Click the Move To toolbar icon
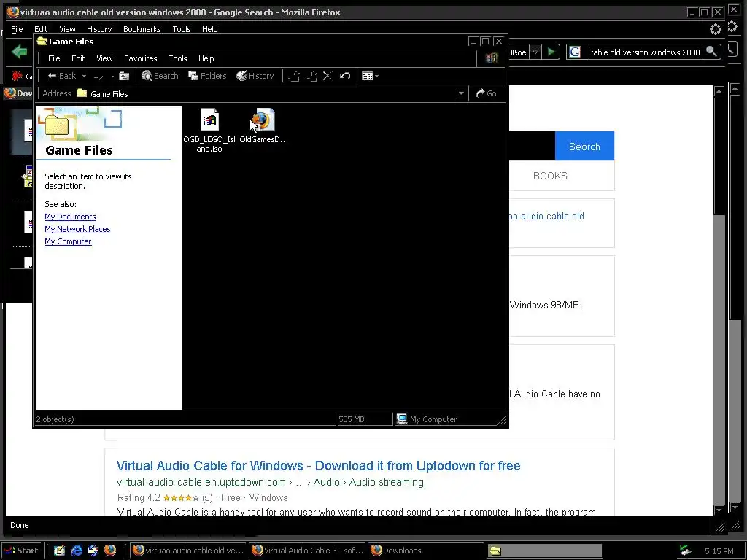The width and height of the screenshot is (747, 560). [x=294, y=76]
